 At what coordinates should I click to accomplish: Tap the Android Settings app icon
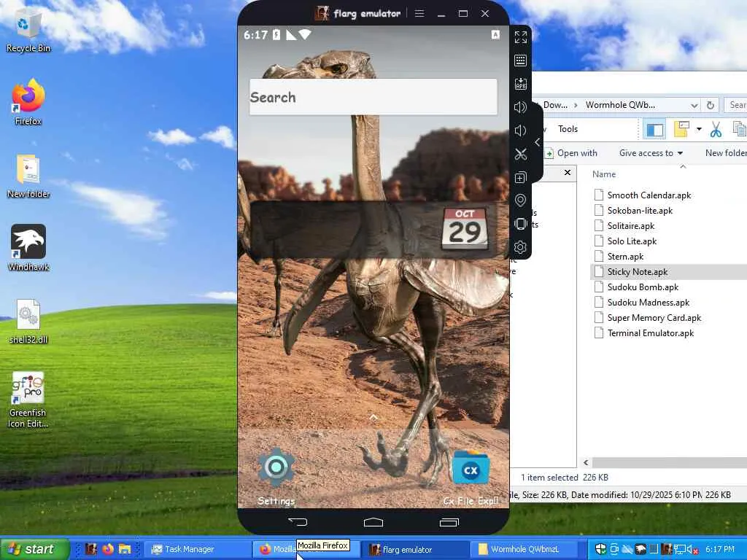coord(276,467)
